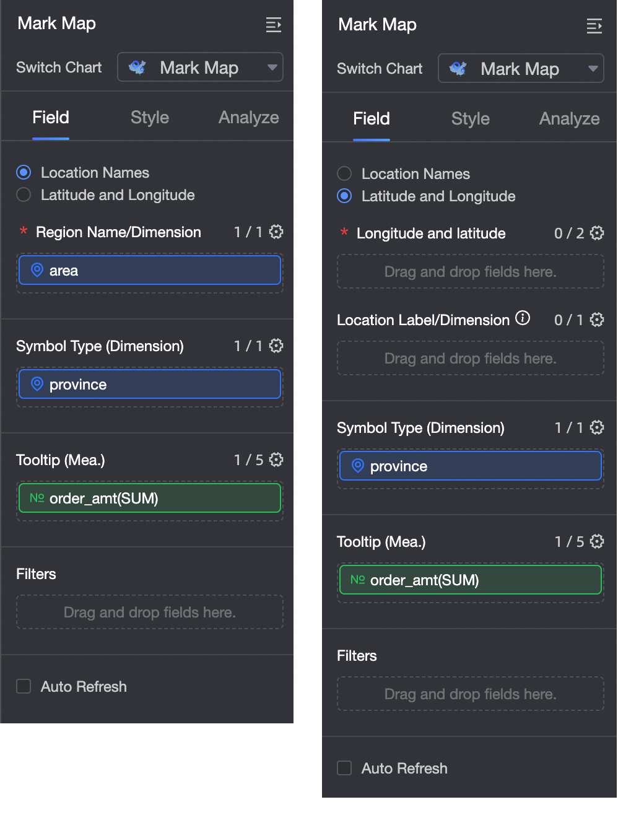Collapse the right Mark Map panel

click(x=594, y=26)
